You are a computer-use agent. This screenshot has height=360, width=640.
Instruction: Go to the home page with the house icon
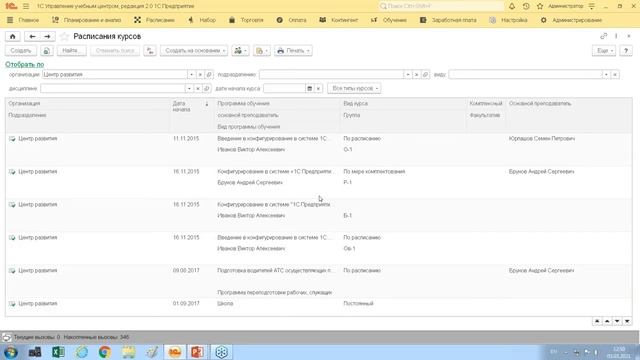coord(13,36)
